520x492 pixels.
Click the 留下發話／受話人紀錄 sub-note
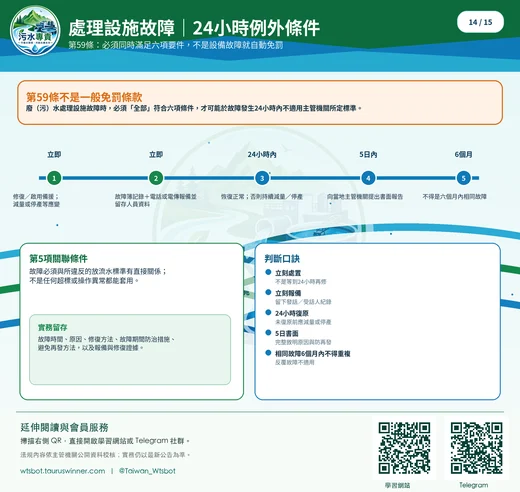point(303,302)
